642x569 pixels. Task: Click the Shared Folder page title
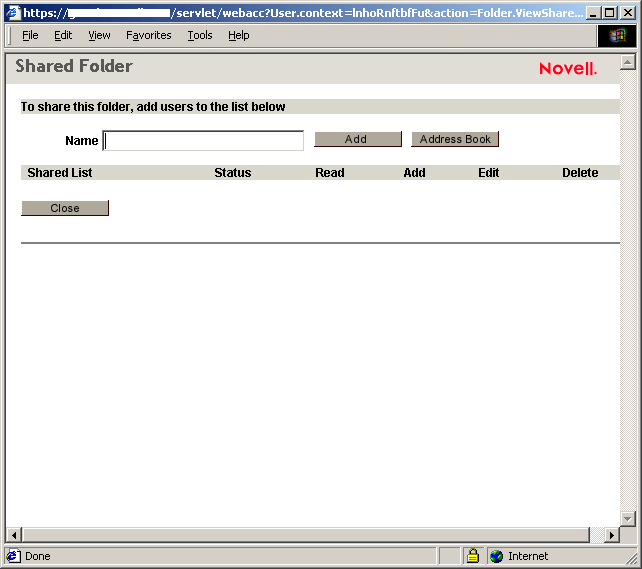[x=74, y=66]
